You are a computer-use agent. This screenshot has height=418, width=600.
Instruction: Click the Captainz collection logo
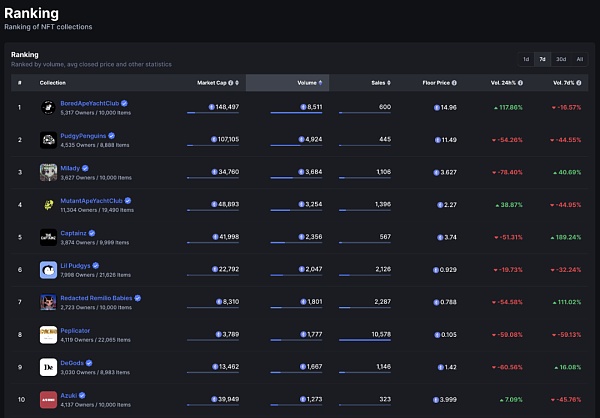(x=48, y=237)
